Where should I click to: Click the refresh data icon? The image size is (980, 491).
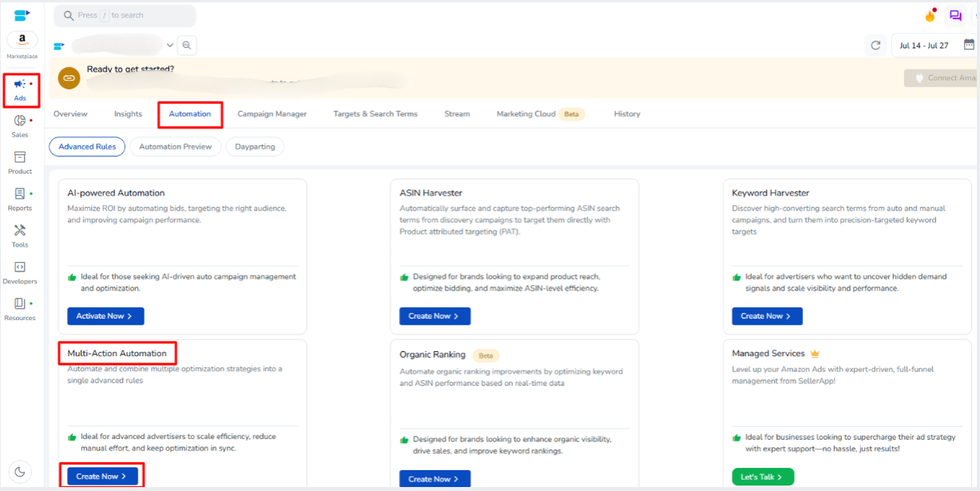click(x=875, y=46)
